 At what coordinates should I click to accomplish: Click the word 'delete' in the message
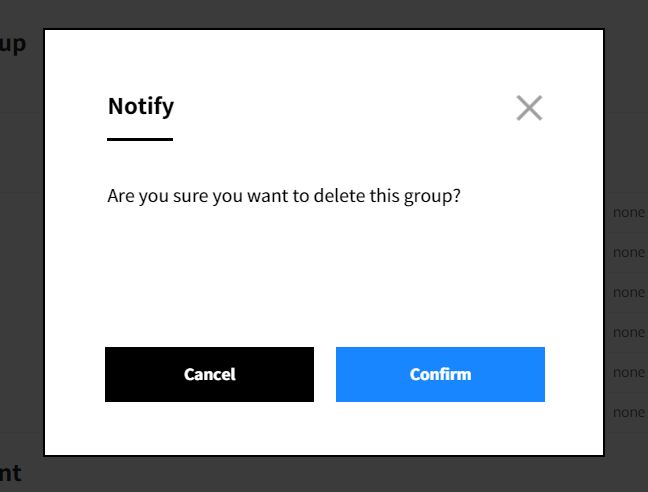pyautogui.click(x=340, y=196)
